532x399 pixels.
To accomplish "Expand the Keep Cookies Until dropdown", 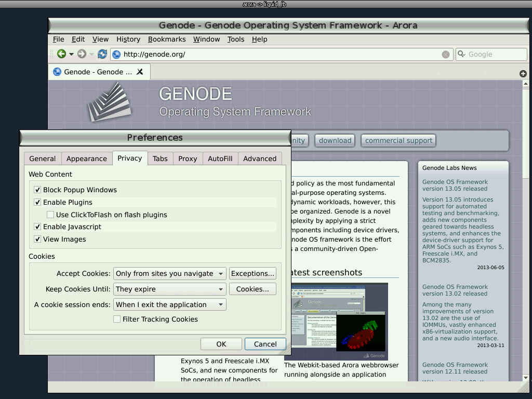I will click(169, 289).
